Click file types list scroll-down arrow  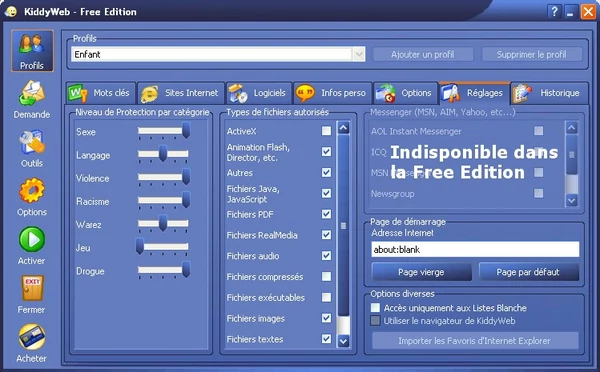pos(344,341)
